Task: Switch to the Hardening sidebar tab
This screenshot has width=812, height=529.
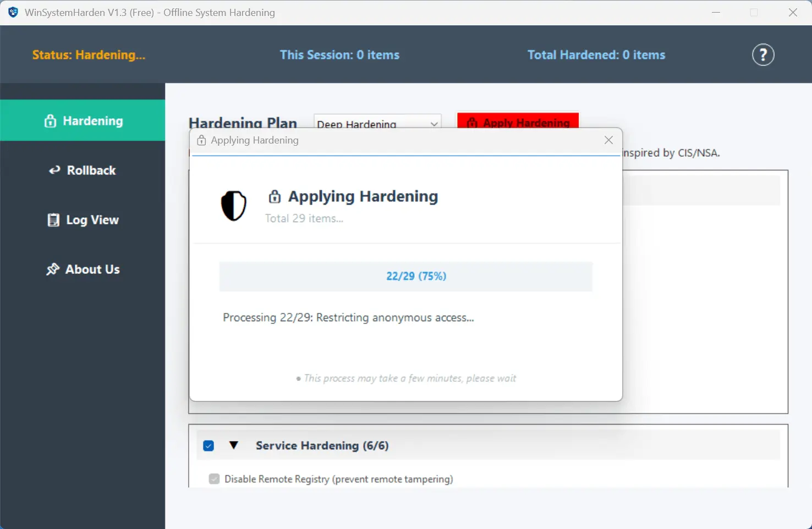Action: [83, 120]
